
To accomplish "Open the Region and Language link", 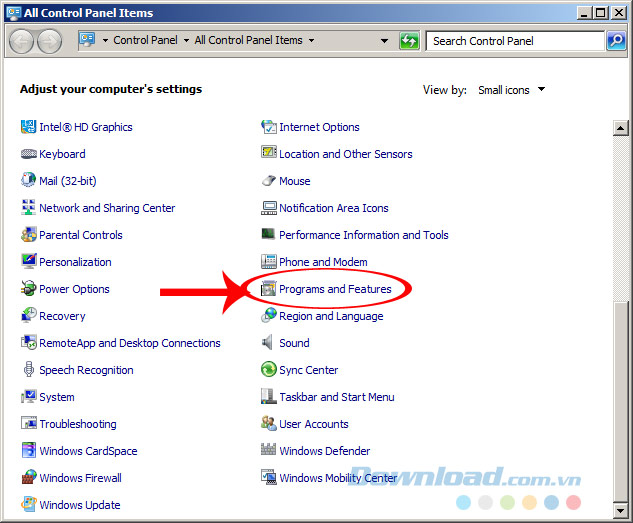I will (x=331, y=316).
